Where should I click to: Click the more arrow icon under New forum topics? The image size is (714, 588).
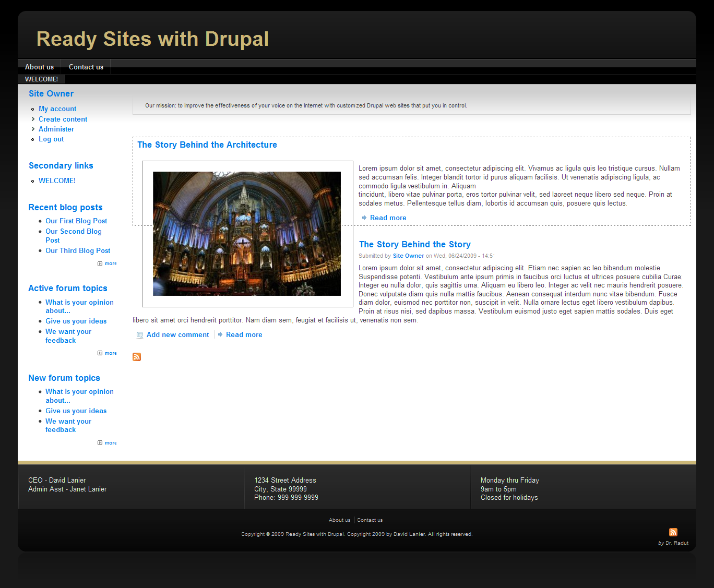click(x=100, y=443)
